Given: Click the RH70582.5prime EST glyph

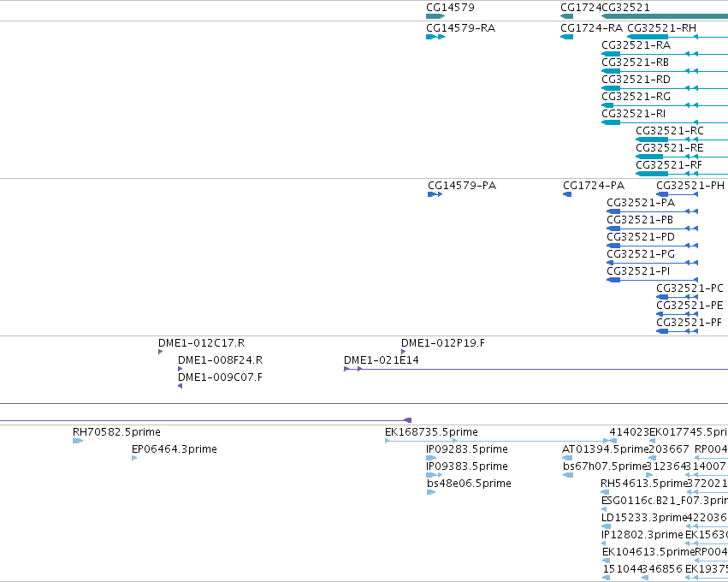Looking at the screenshot, I should (78, 441).
